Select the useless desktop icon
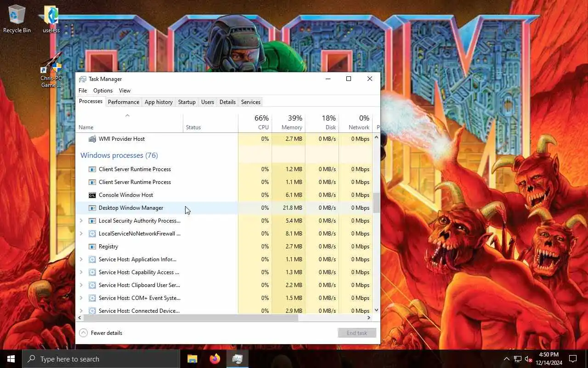Viewport: 588px width, 368px height. [x=51, y=19]
